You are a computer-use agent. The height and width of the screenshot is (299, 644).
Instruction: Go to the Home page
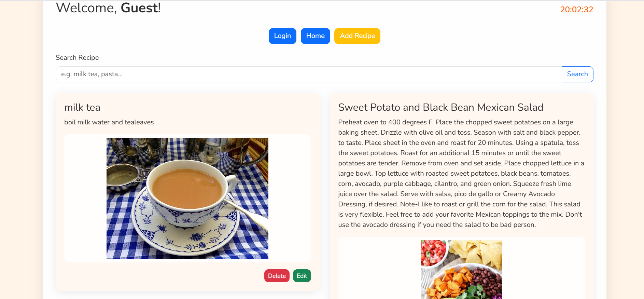tap(315, 36)
